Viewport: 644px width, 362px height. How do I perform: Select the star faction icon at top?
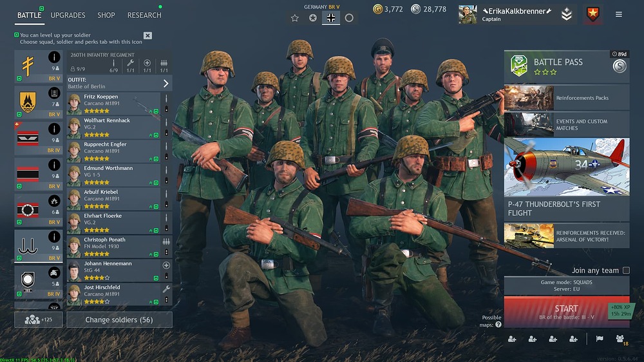(x=294, y=17)
